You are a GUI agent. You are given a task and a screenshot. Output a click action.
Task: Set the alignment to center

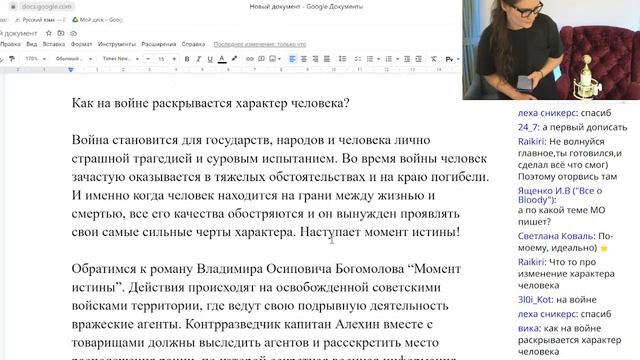(x=304, y=59)
